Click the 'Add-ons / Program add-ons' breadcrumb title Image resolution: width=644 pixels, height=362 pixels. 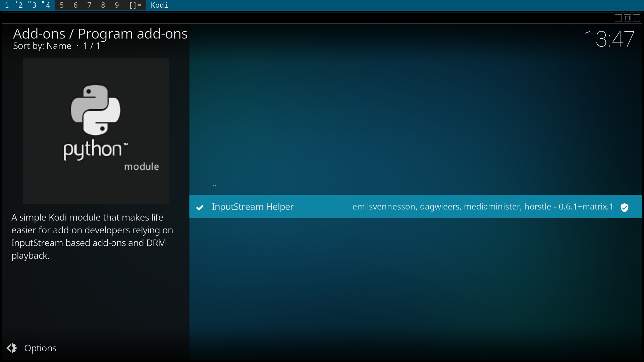coord(100,34)
